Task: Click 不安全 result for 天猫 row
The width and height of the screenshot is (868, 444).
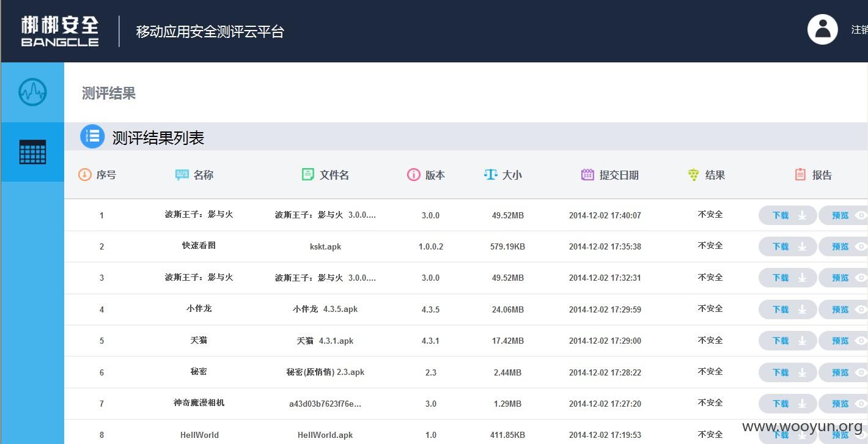Action: point(710,340)
